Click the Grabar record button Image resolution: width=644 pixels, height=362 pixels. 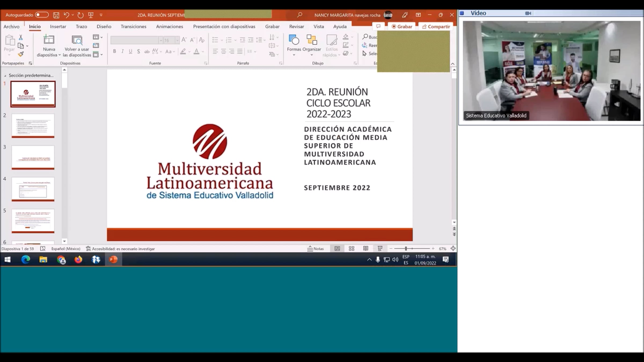pos(402,27)
